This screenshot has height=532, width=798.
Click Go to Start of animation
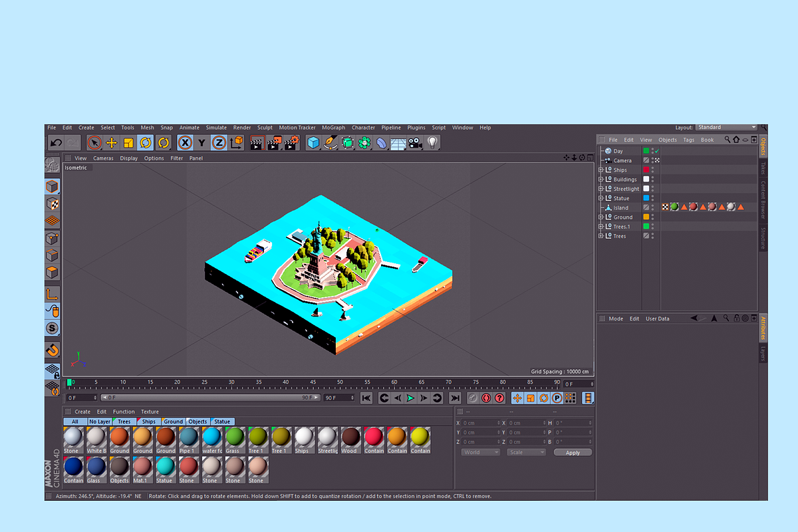coord(366,398)
